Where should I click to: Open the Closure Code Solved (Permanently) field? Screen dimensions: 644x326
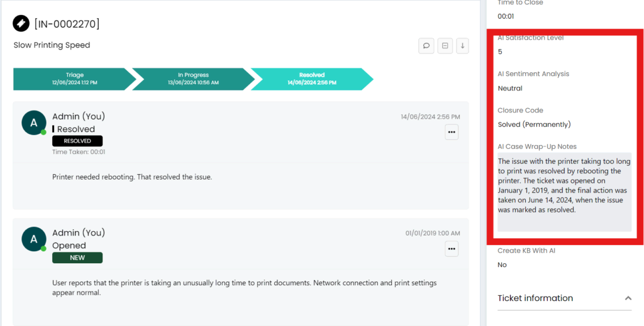click(534, 124)
